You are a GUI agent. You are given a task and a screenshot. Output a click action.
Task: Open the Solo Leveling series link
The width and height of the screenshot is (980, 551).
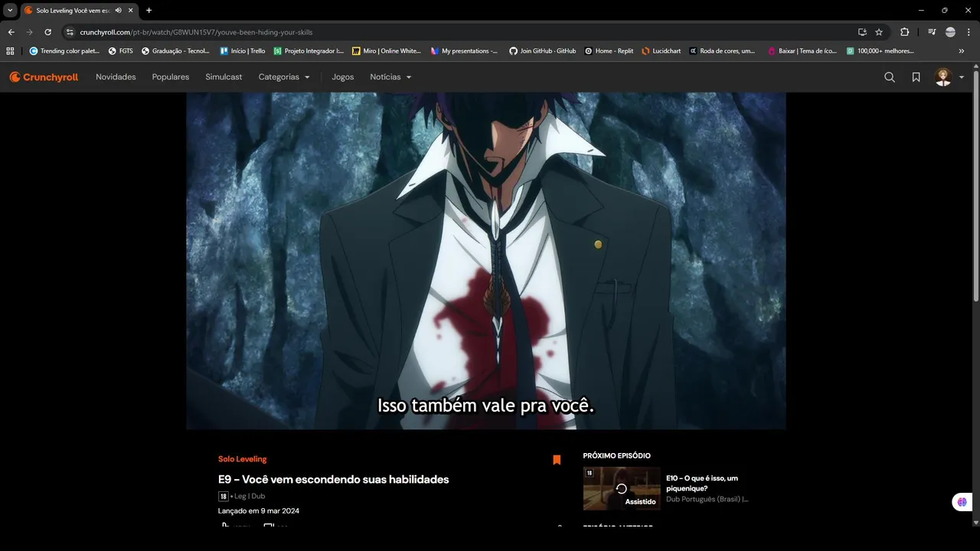243,459
